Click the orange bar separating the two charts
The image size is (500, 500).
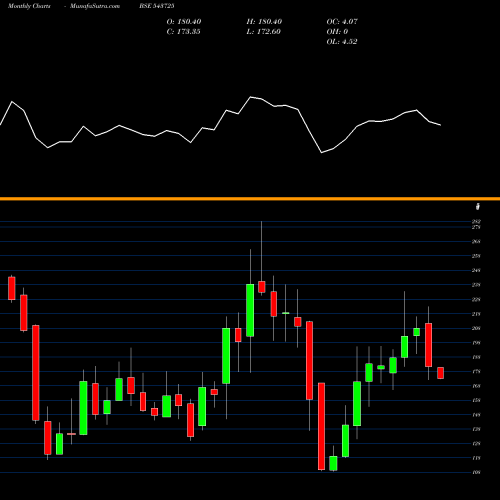(250, 199)
